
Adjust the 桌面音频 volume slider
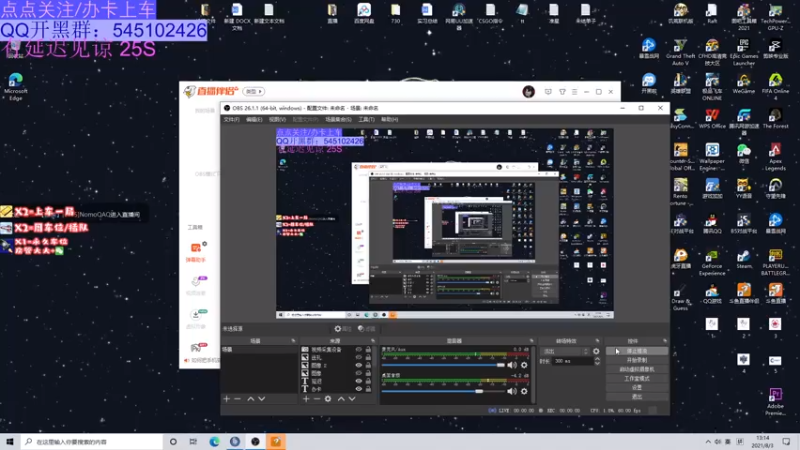click(x=443, y=391)
